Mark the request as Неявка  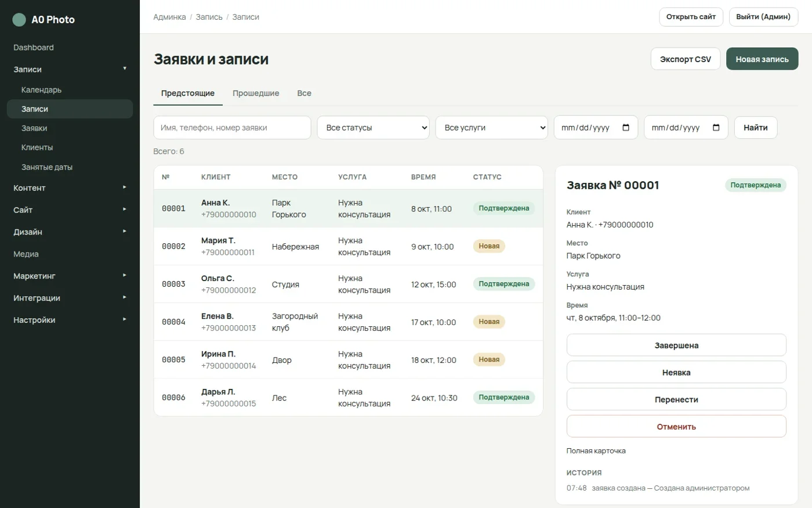pyautogui.click(x=676, y=373)
